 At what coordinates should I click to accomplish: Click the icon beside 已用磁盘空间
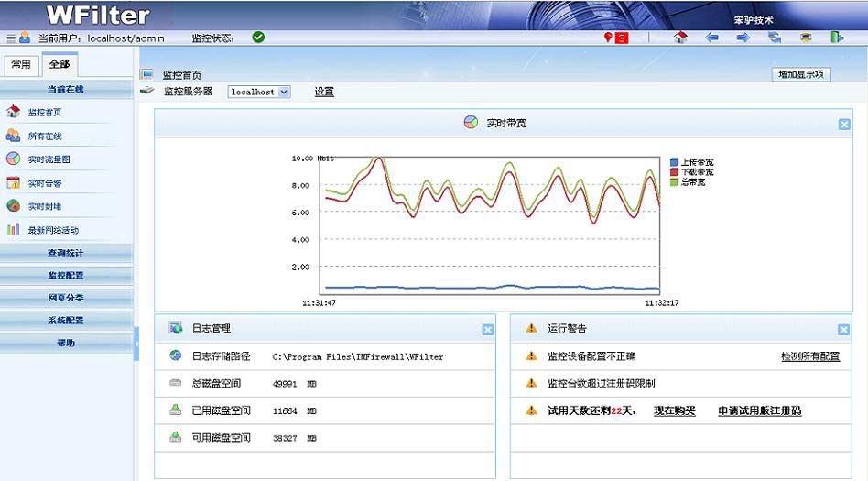176,410
